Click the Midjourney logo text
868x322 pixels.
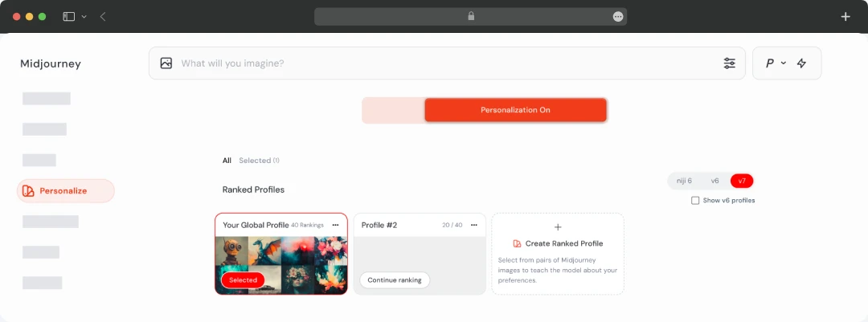(51, 63)
